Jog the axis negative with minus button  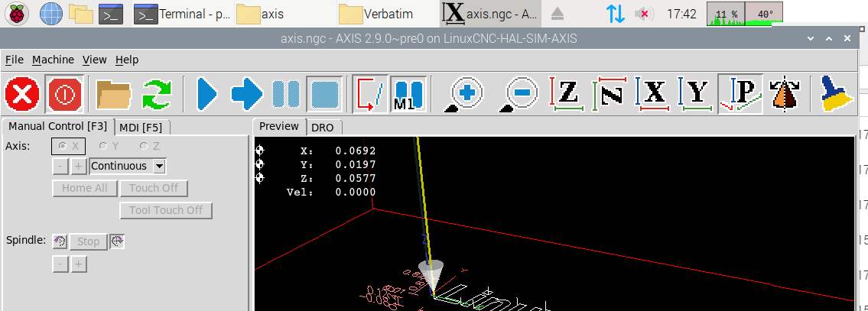pos(60,166)
